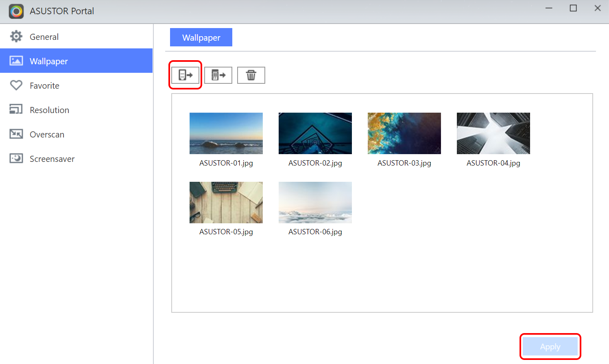The image size is (609, 364).
Task: Click the Wallpaper picture icon in sidebar
Action: click(16, 61)
